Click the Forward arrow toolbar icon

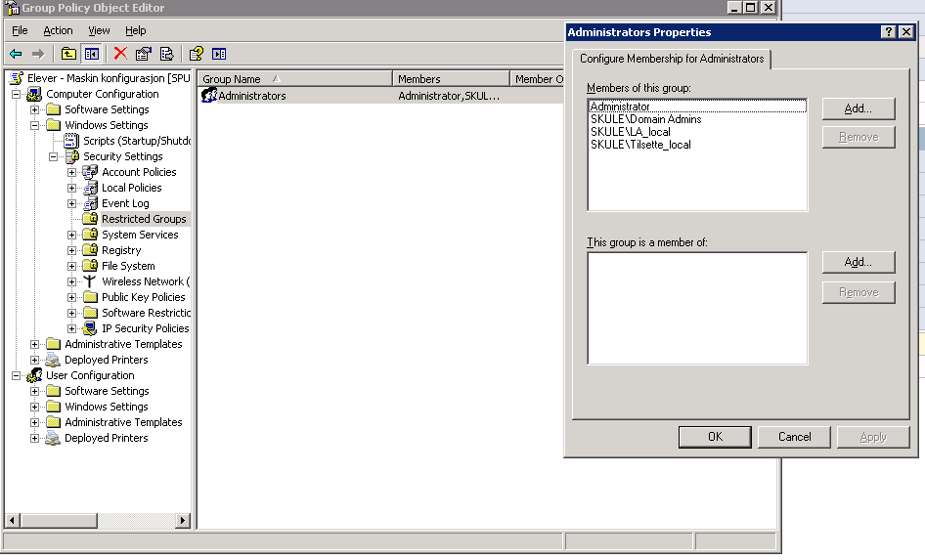[x=38, y=54]
